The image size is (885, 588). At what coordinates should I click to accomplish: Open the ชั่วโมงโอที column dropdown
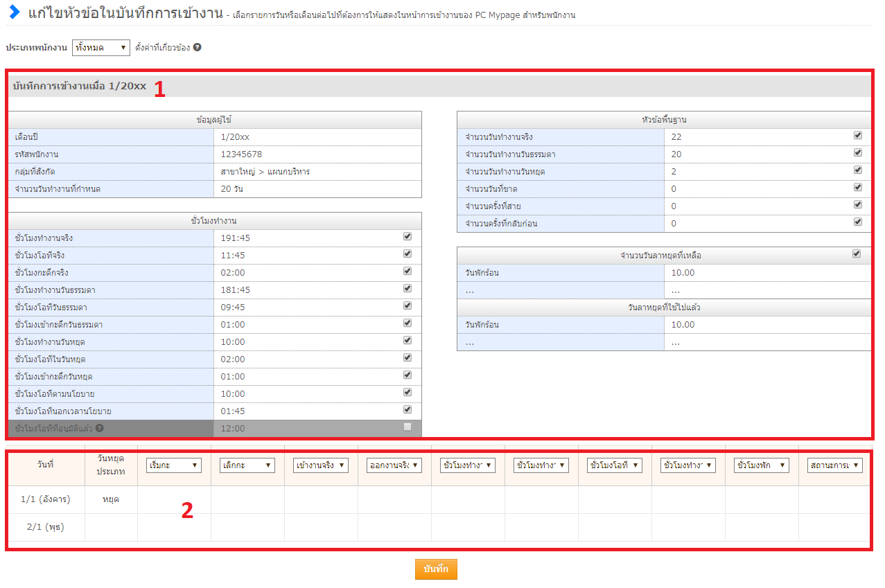click(615, 465)
